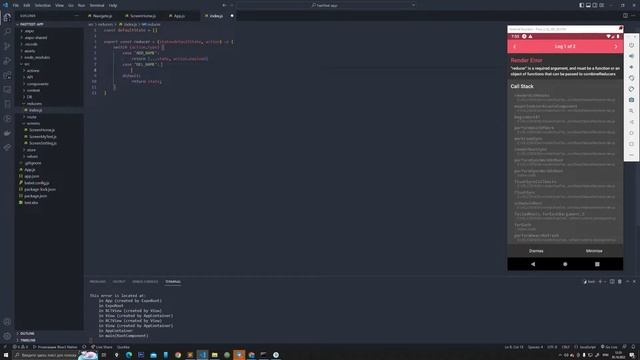The width and height of the screenshot is (640, 360).
Task: Open ScreenMyTest.js in explorer
Action: pos(42,137)
